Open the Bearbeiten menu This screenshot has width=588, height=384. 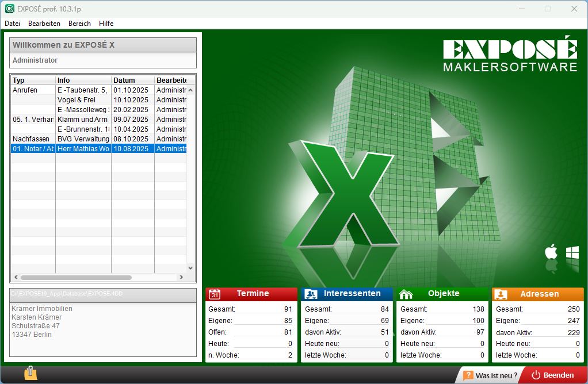44,24
